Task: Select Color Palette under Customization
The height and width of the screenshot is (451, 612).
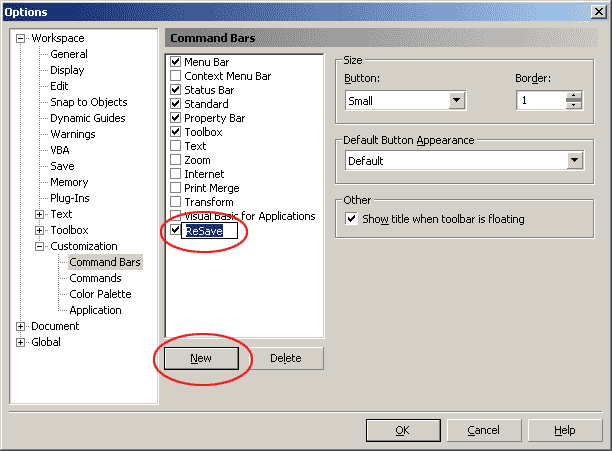Action: pos(100,294)
